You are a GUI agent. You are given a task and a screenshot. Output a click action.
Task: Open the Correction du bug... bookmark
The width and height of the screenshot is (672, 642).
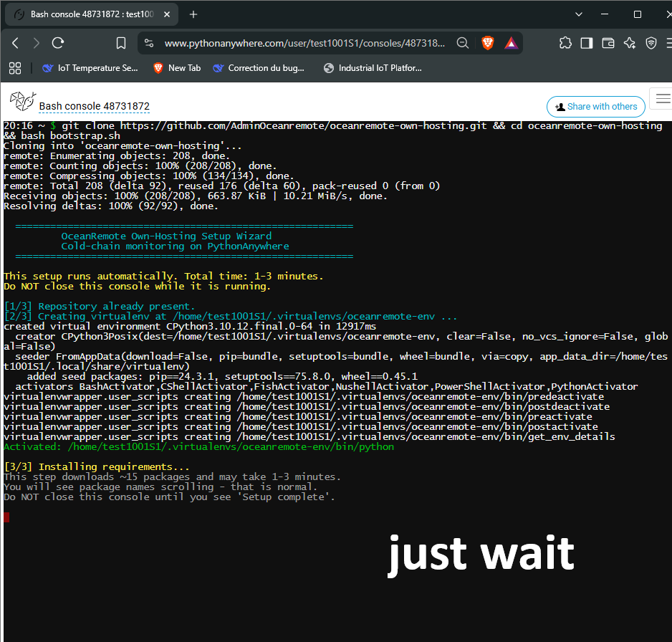coord(259,68)
